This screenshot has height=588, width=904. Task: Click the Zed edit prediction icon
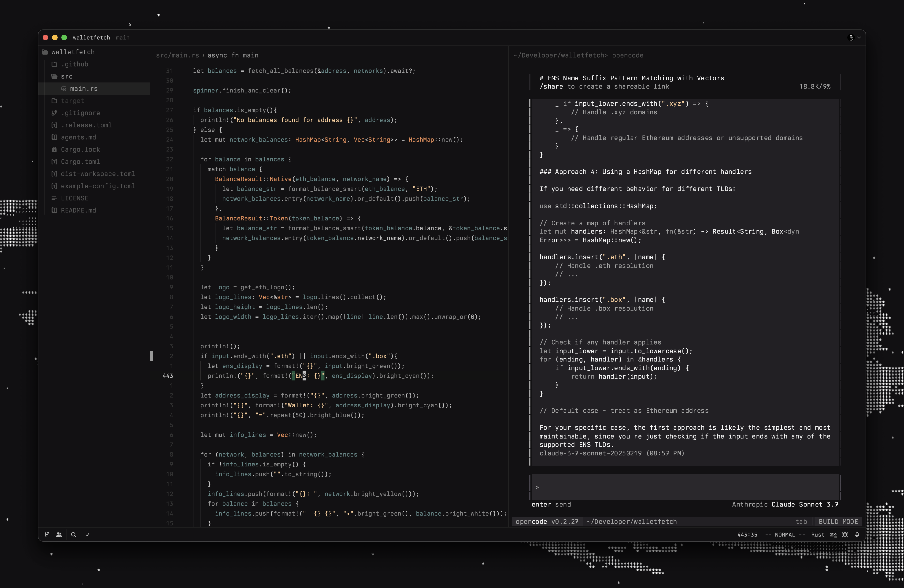pos(833,534)
